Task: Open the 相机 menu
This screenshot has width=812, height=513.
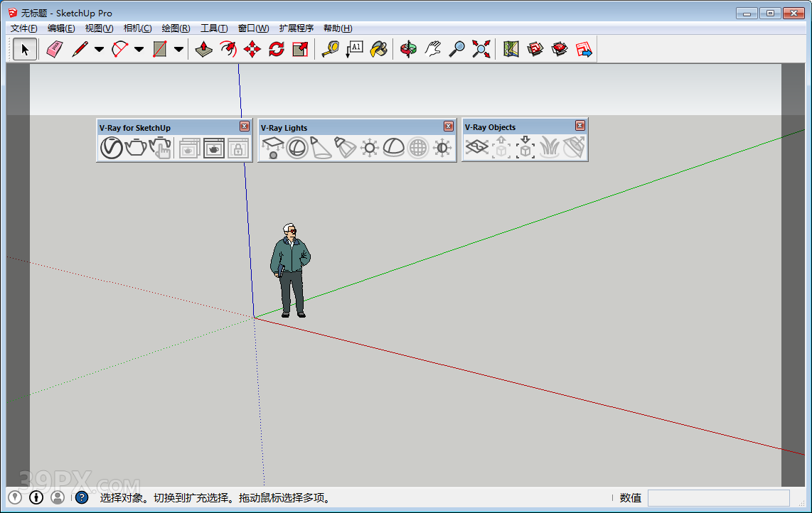Action: coord(137,28)
